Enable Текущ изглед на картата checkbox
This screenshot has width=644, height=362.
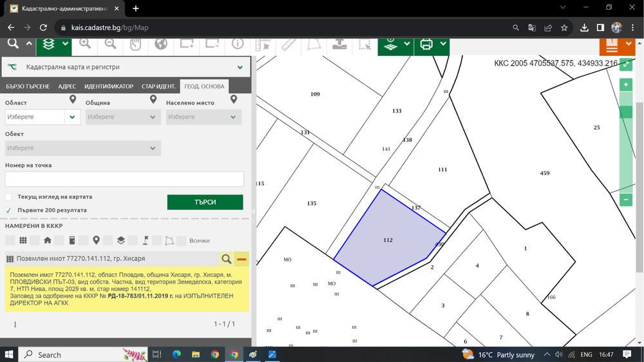[8, 197]
